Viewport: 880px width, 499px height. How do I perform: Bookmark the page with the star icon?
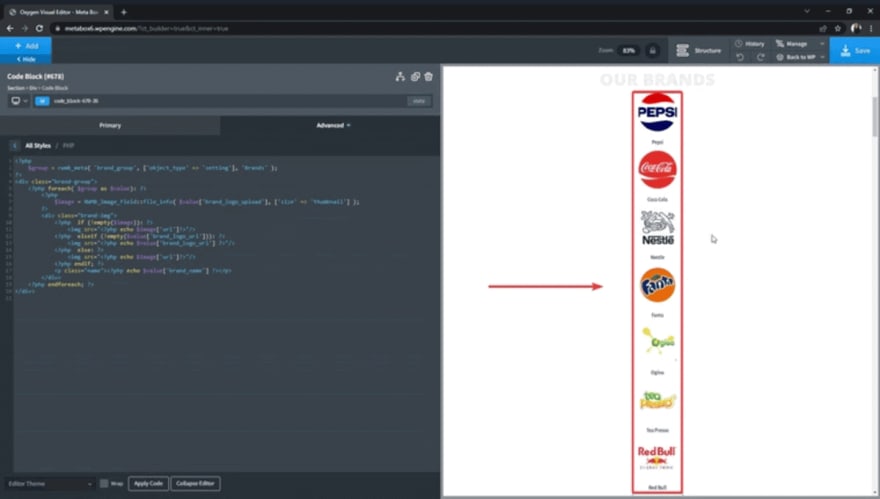pos(838,28)
